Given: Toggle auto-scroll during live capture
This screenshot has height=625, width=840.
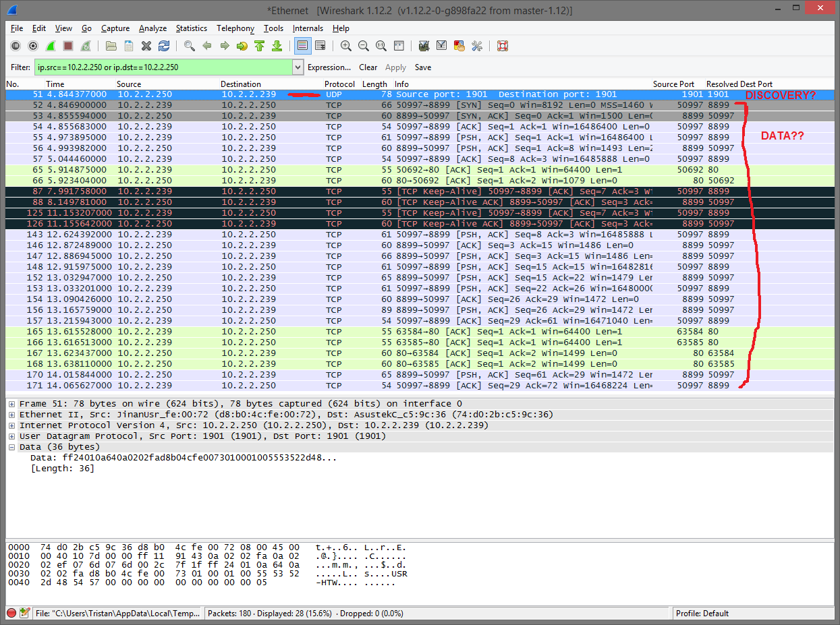Looking at the screenshot, I should (x=320, y=46).
